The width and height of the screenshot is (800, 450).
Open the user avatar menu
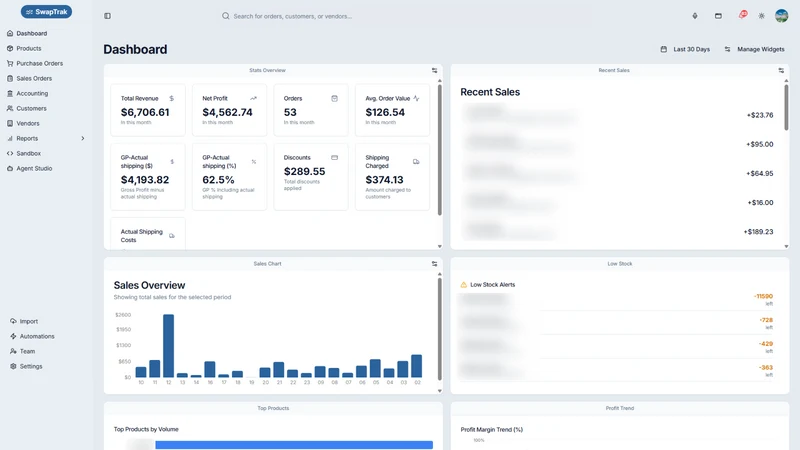[782, 16]
